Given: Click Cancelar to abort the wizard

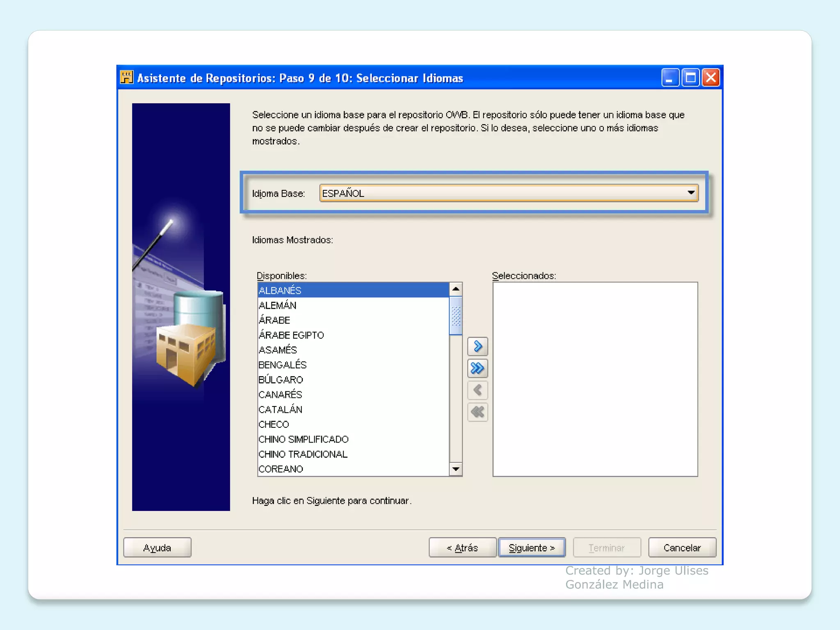Looking at the screenshot, I should click(682, 548).
